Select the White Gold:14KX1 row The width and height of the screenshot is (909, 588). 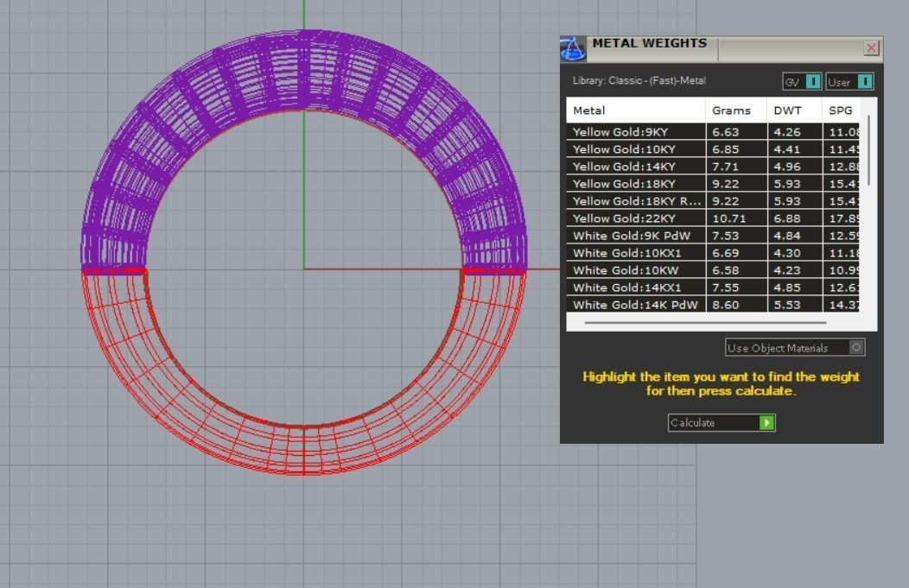tap(713, 288)
